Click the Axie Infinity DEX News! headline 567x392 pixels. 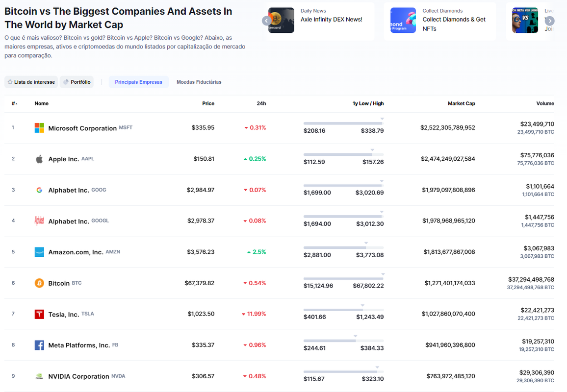click(x=331, y=20)
